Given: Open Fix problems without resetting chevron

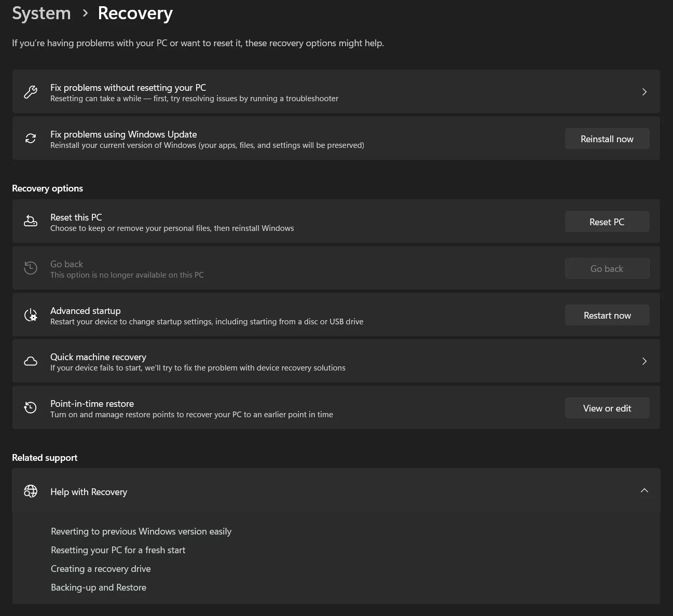Looking at the screenshot, I should coord(644,92).
